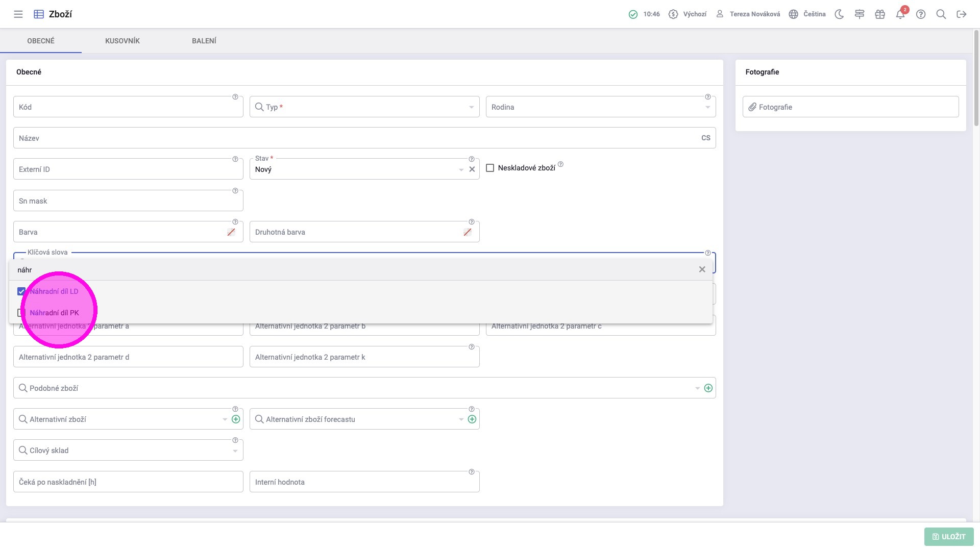Open the Rodina dropdown
980x551 pixels.
707,107
